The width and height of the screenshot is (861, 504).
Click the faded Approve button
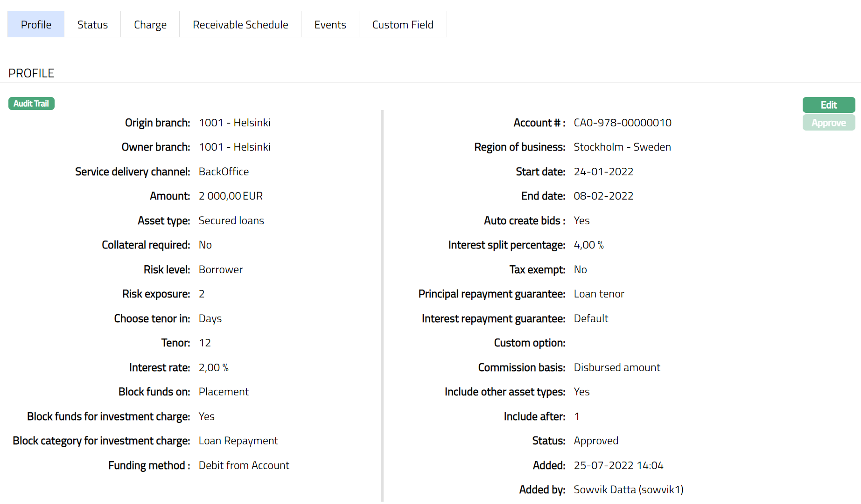[828, 123]
